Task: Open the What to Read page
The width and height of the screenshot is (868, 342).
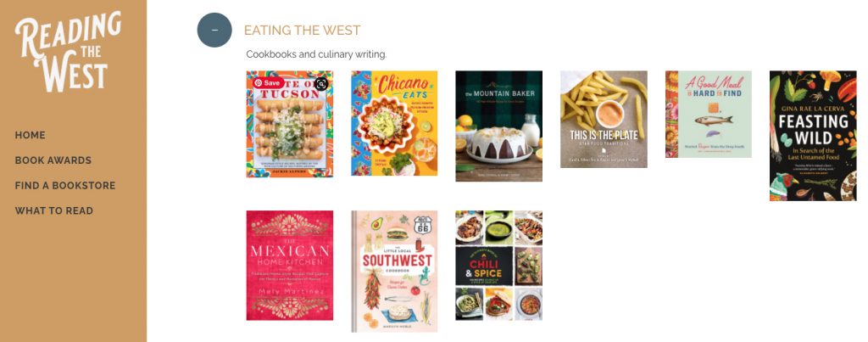Action: (53, 210)
